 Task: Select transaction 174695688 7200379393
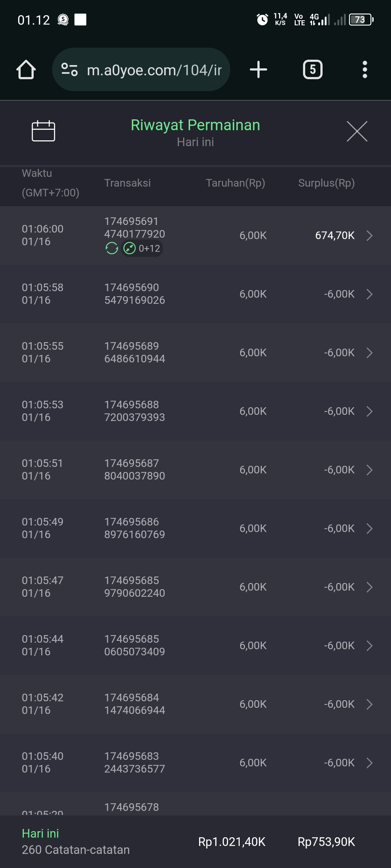click(x=134, y=411)
